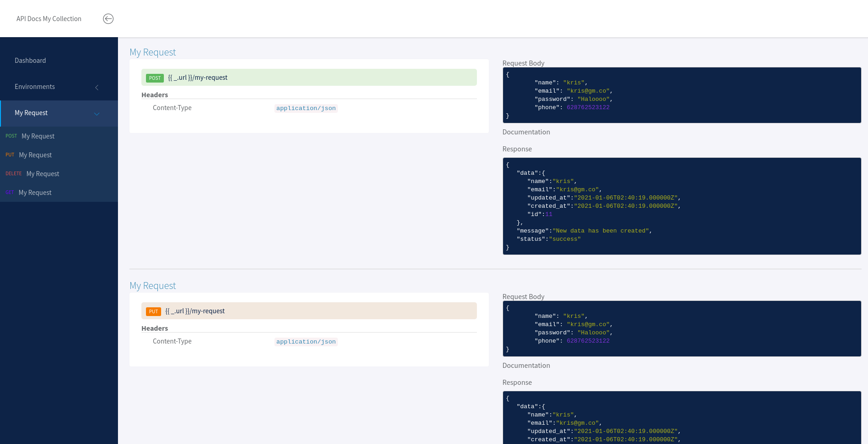Click updated_at timestamp in first response
The width and height of the screenshot is (868, 444).
click(626, 198)
